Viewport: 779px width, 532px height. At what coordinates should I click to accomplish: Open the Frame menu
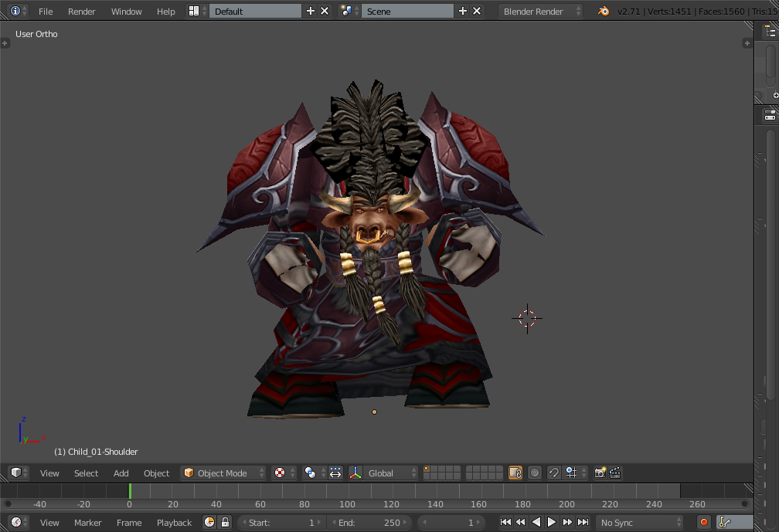click(129, 523)
